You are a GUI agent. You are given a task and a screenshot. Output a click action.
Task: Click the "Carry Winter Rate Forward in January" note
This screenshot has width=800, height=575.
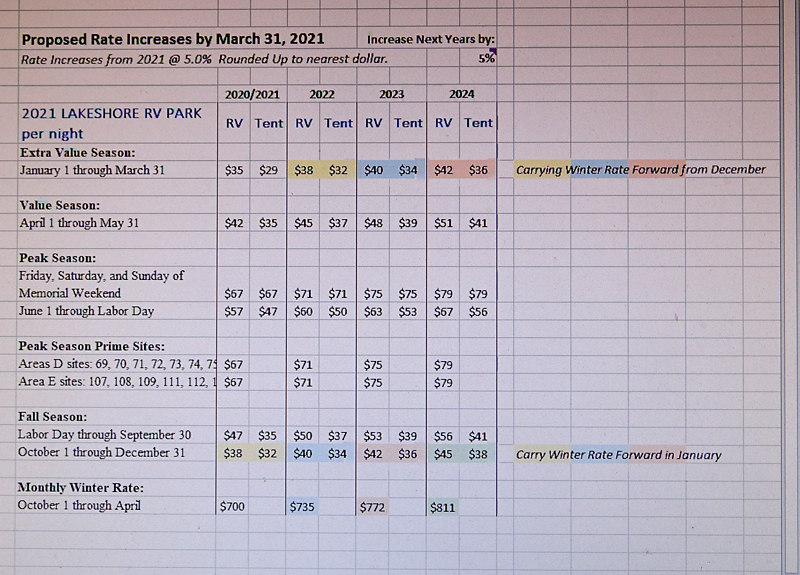coord(618,455)
